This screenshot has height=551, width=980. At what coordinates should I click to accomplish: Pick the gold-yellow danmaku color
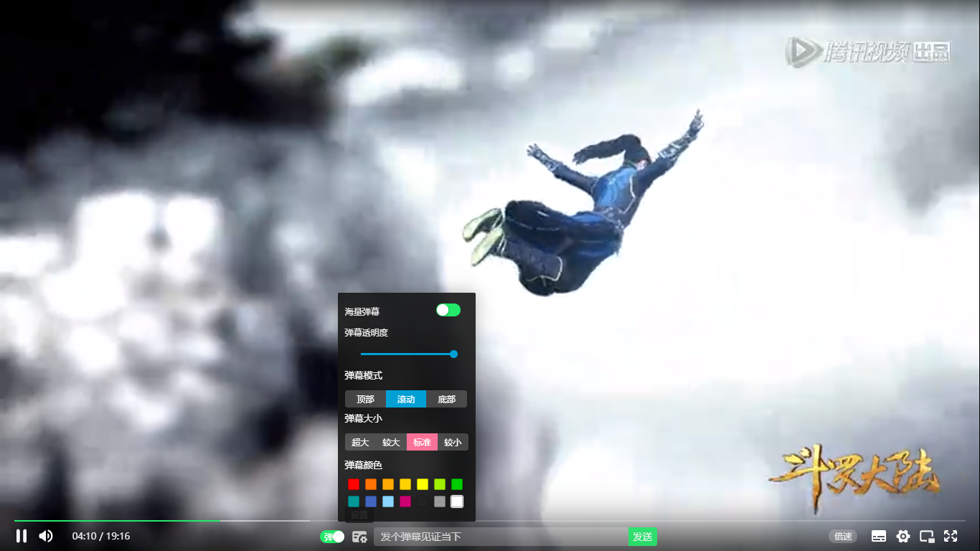405,484
